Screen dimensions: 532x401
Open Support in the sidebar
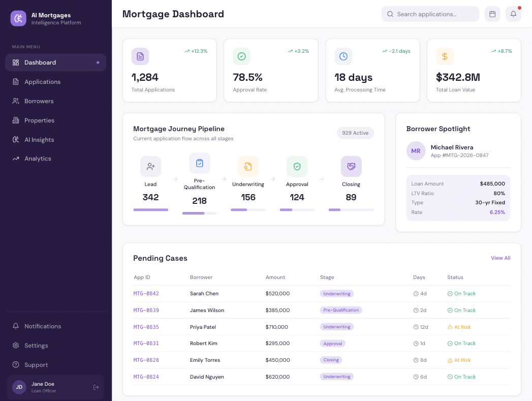(x=56, y=365)
